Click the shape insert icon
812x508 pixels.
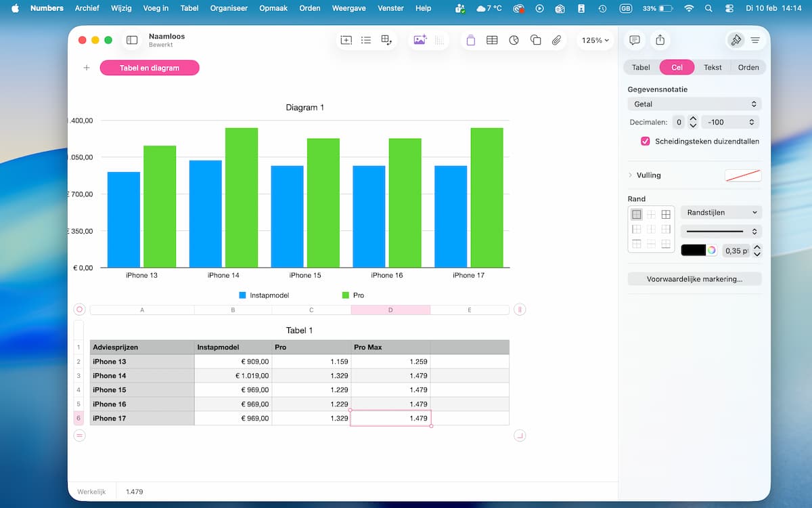[535, 41]
